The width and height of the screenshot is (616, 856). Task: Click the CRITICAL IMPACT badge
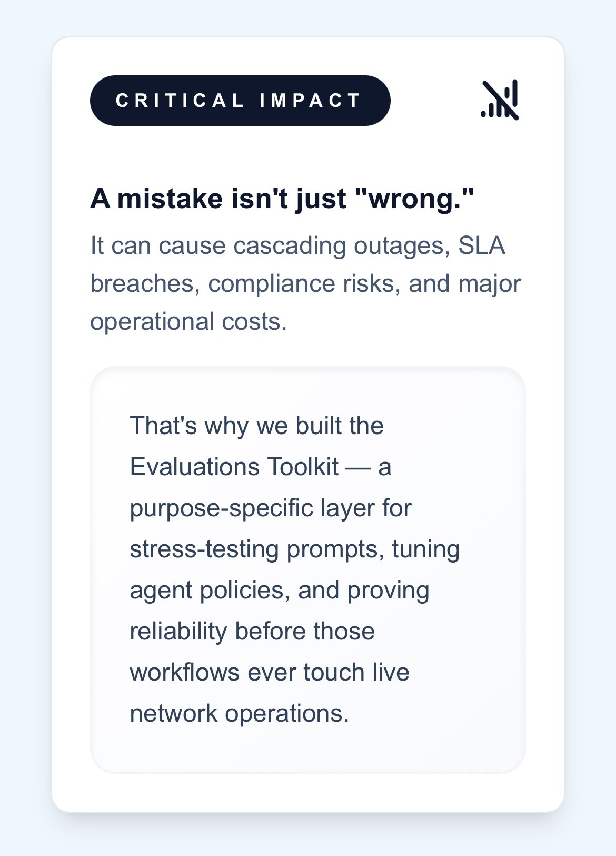coord(240,101)
